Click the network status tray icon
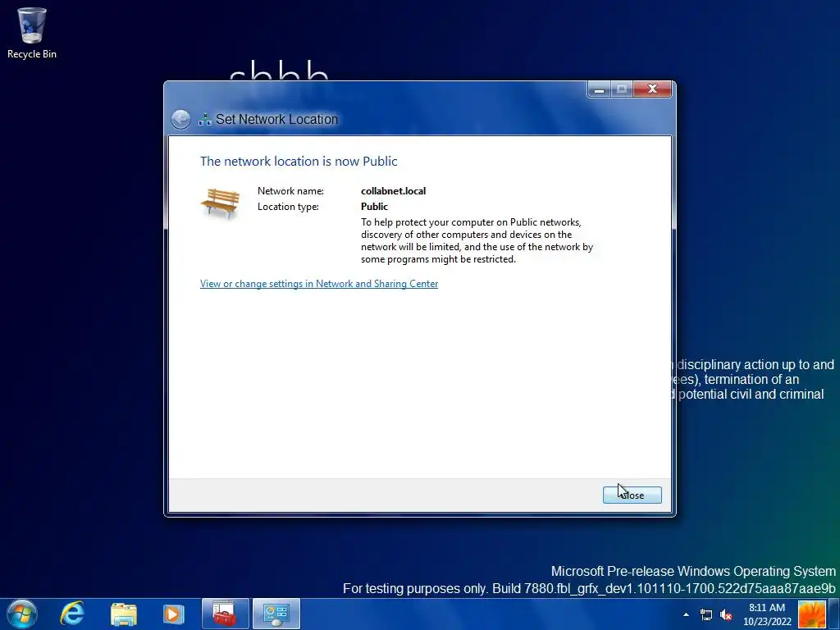The width and height of the screenshot is (840, 630). (x=706, y=614)
